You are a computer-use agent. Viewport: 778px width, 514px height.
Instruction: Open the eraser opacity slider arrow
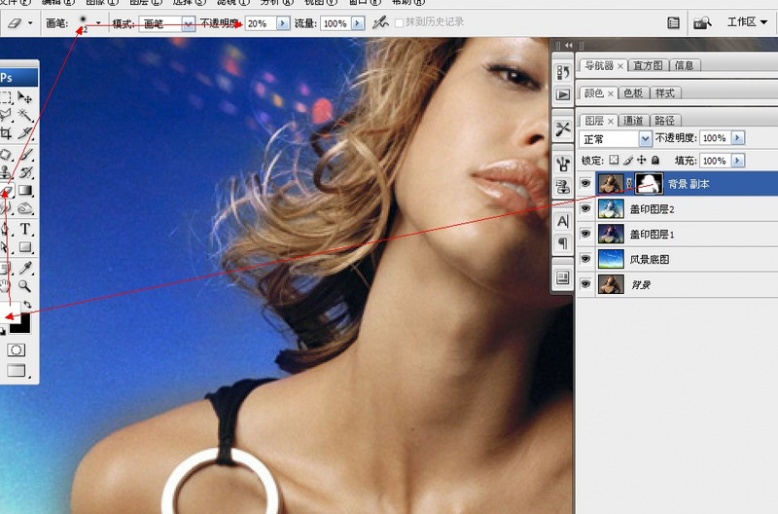tap(283, 23)
